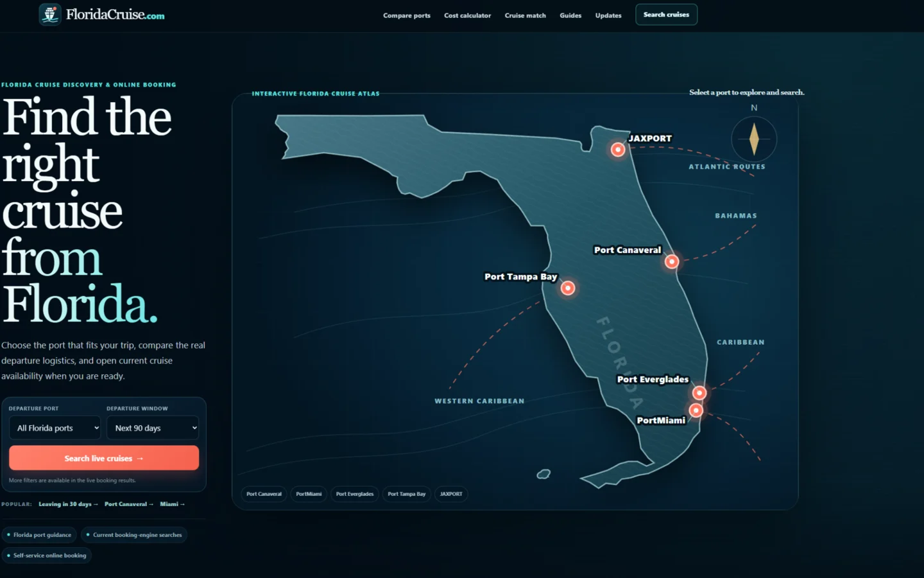The height and width of the screenshot is (578, 924).
Task: Click the ATLANTIC ROUTES label
Action: pos(727,167)
